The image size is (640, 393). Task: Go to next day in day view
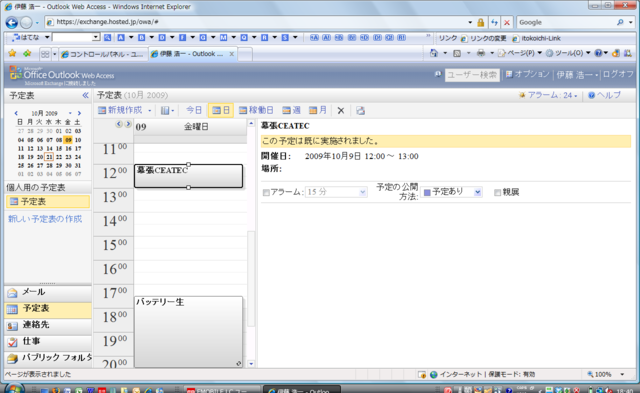coord(128,124)
